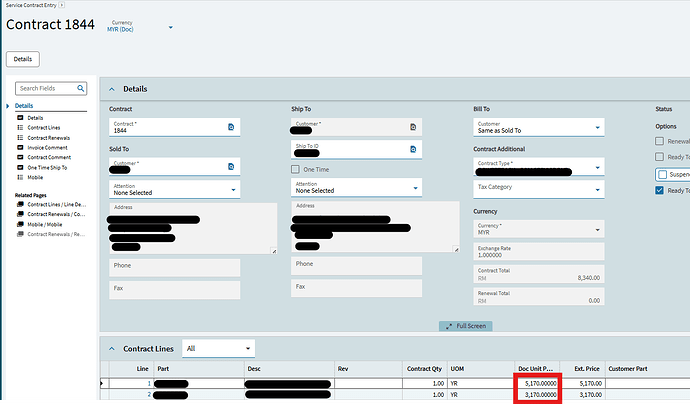The height and width of the screenshot is (404, 690).
Task: Select Contract Comment in sidebar
Action: click(x=49, y=158)
